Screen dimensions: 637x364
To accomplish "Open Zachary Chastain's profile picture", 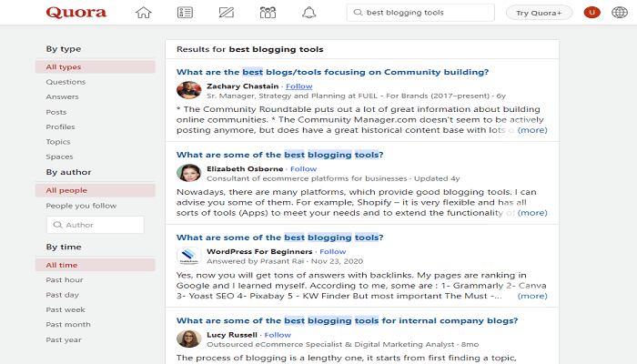I will pos(189,90).
